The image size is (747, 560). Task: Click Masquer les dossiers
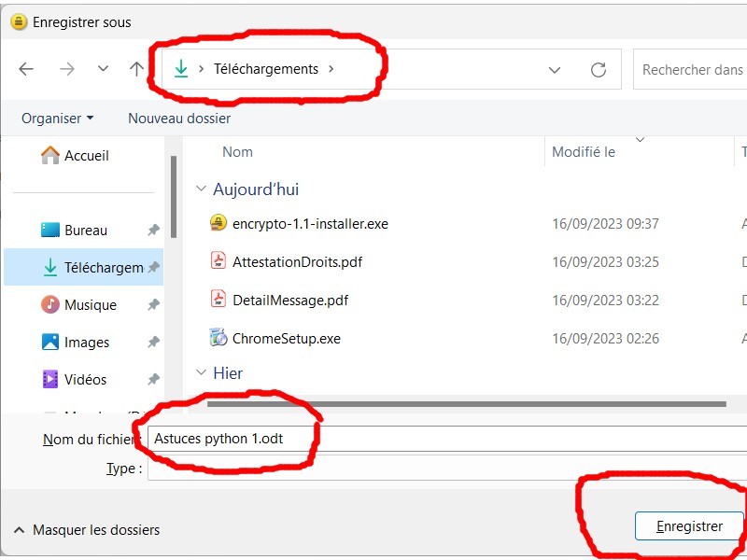pos(95,530)
